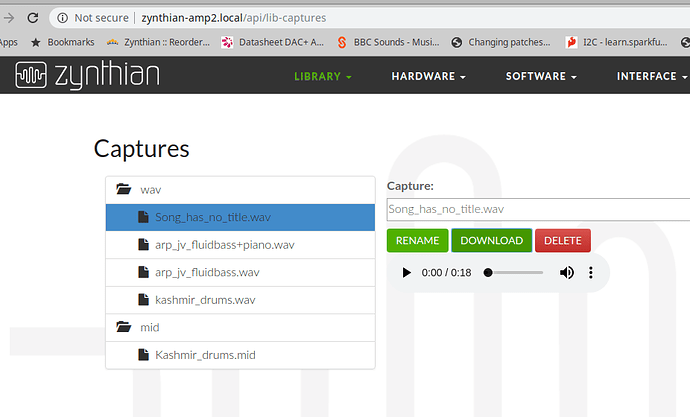Play the audio capture

[x=407, y=273]
